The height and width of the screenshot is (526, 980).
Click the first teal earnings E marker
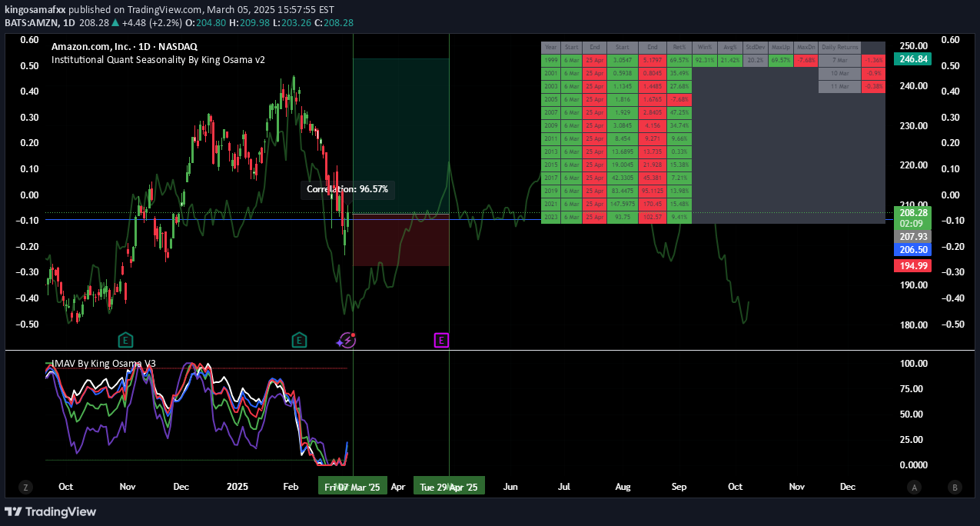click(x=125, y=340)
